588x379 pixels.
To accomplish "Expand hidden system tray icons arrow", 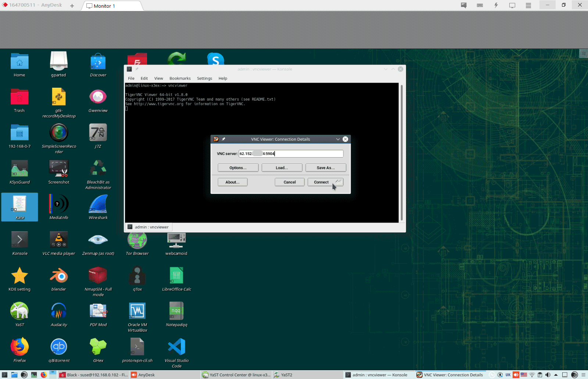I will tap(556, 375).
